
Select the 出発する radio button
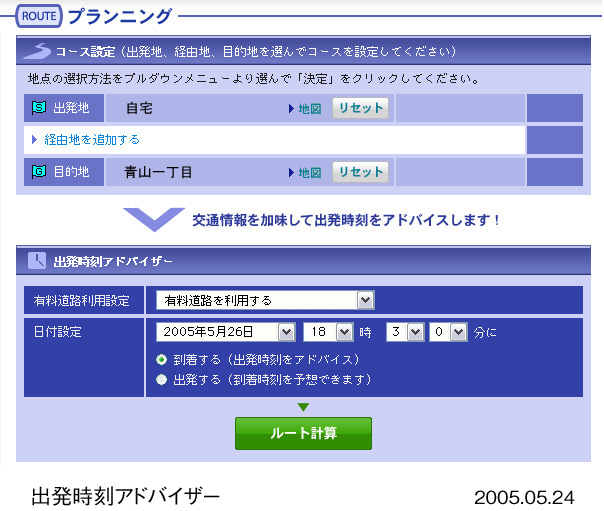click(162, 380)
